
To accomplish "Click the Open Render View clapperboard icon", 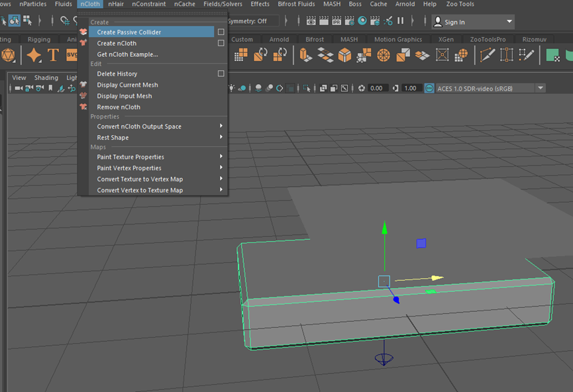I will [x=311, y=21].
